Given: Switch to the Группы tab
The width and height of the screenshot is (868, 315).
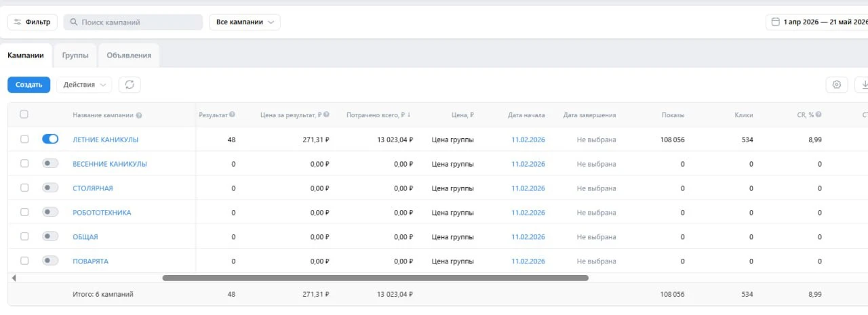Looking at the screenshot, I should 75,56.
